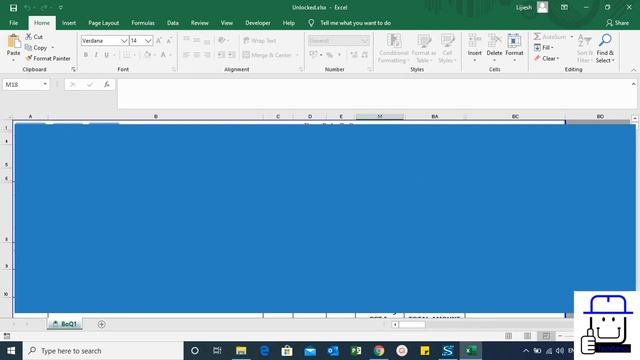
Task: Click the horizontal scrollbar thumb
Action: pos(412,324)
